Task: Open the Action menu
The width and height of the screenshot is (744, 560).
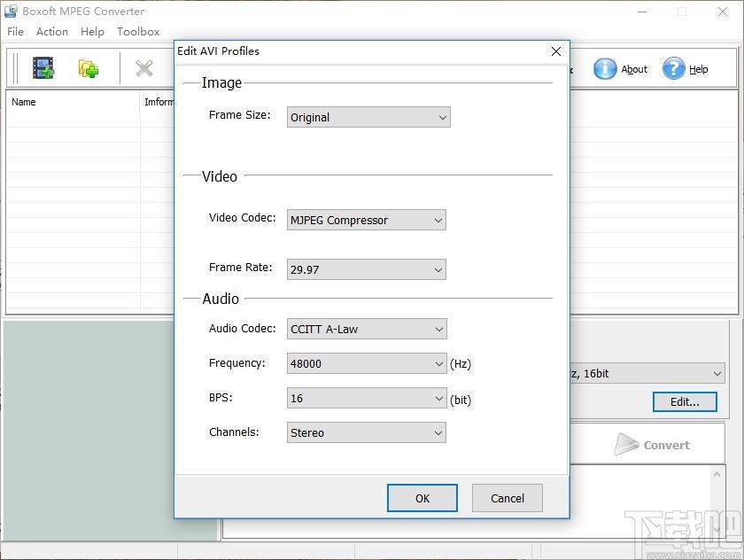Action: tap(52, 31)
